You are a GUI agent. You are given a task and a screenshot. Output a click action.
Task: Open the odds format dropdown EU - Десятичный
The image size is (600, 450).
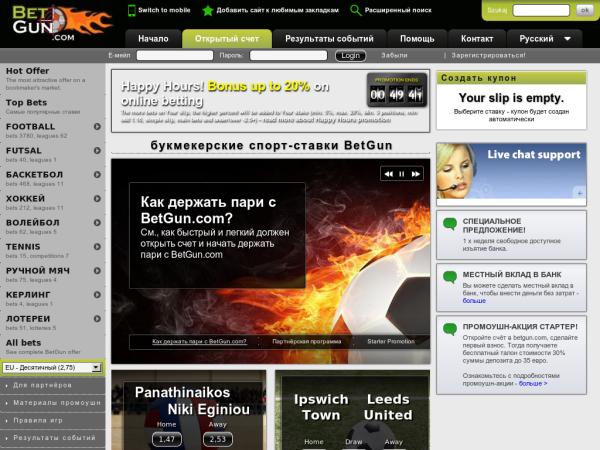click(52, 368)
